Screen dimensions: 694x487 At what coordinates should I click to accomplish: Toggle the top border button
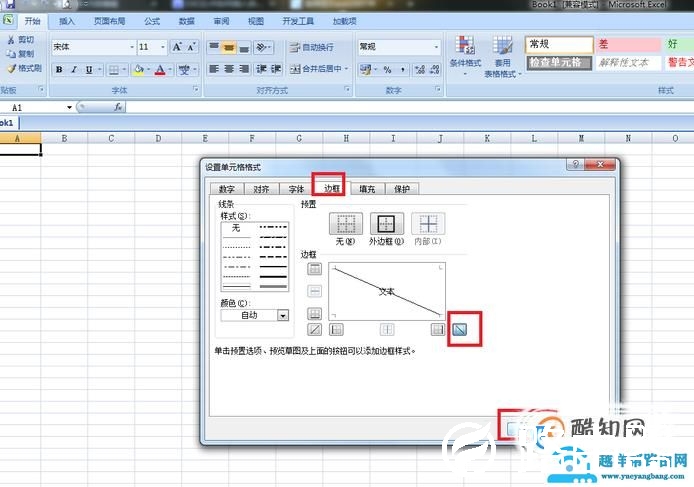coord(315,268)
